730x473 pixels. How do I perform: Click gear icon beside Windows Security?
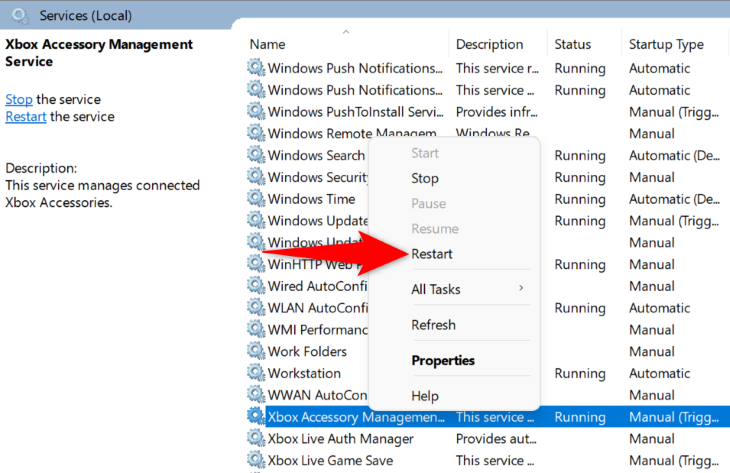coord(256,177)
